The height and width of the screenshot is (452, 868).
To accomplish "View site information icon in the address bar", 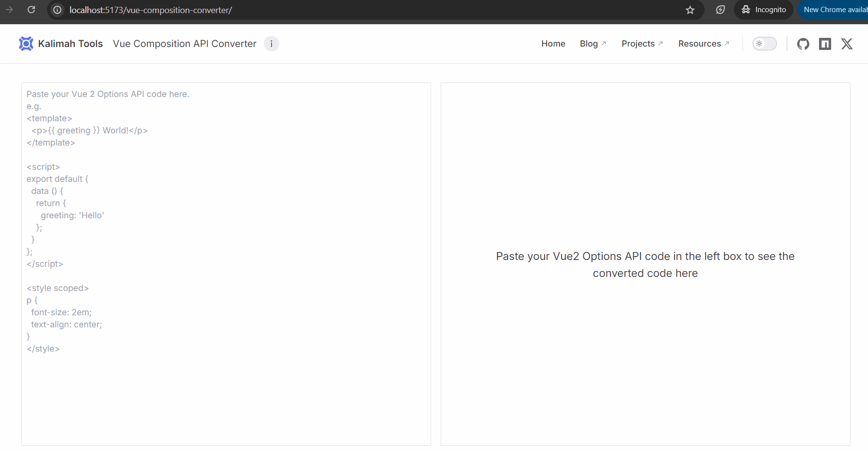I will pos(57,10).
